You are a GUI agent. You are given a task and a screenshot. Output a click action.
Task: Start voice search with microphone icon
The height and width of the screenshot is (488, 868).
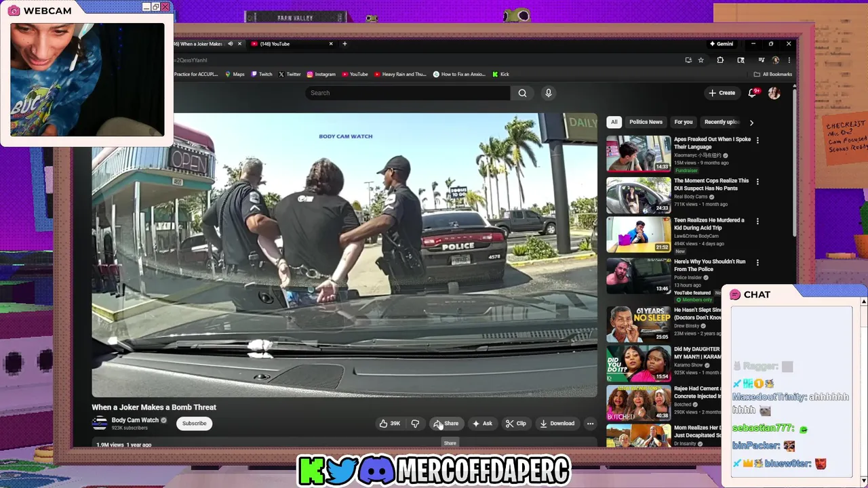pyautogui.click(x=549, y=93)
